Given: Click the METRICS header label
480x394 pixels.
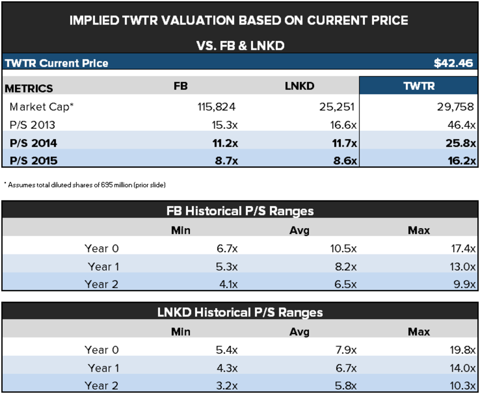Looking at the screenshot, I should coord(29,88).
